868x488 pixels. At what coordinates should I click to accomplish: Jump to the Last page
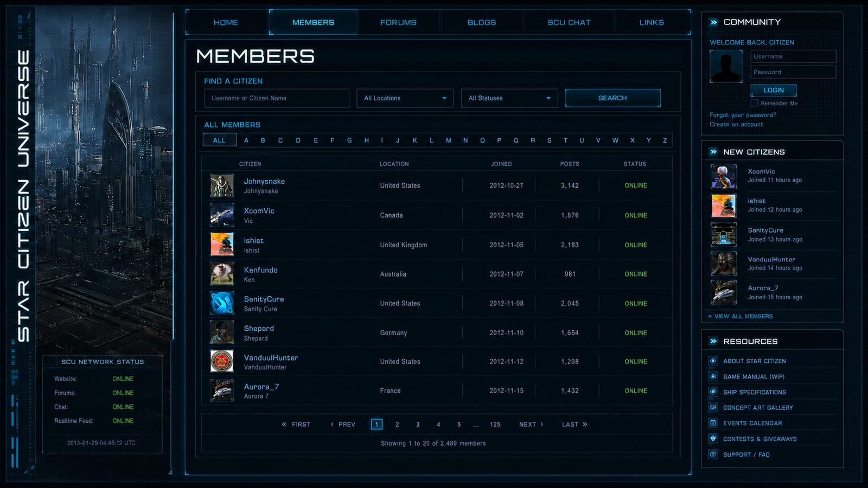point(575,425)
